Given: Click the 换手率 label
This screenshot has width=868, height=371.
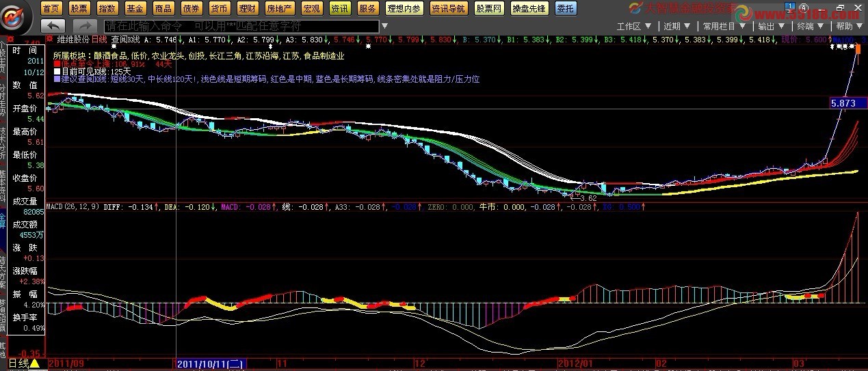Looking at the screenshot, I should point(25,317).
